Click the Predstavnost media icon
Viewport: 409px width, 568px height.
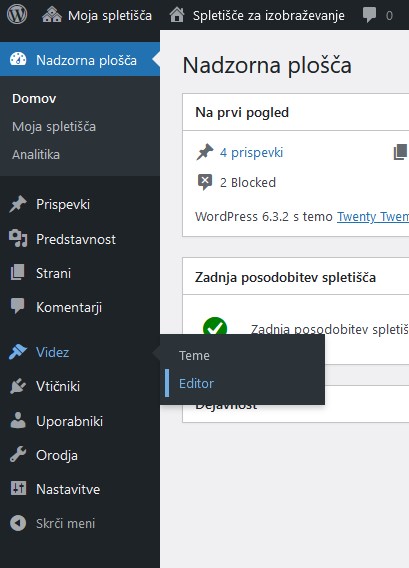pos(18,239)
